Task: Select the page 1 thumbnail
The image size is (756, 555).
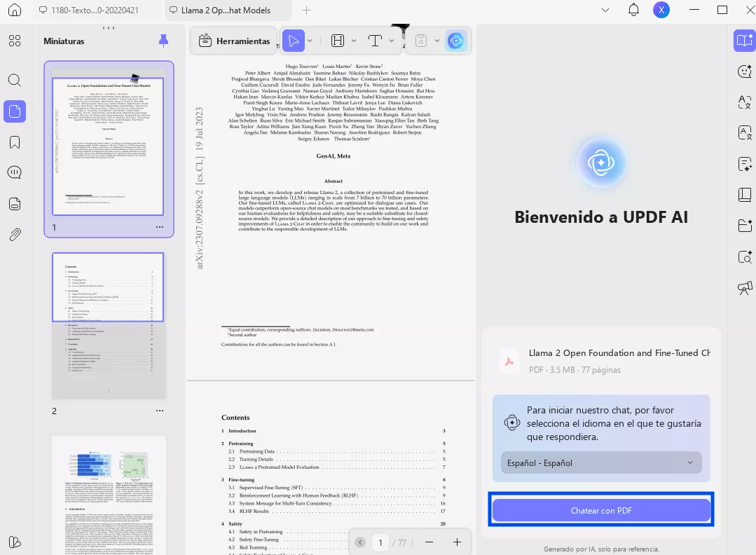Action: [108, 146]
